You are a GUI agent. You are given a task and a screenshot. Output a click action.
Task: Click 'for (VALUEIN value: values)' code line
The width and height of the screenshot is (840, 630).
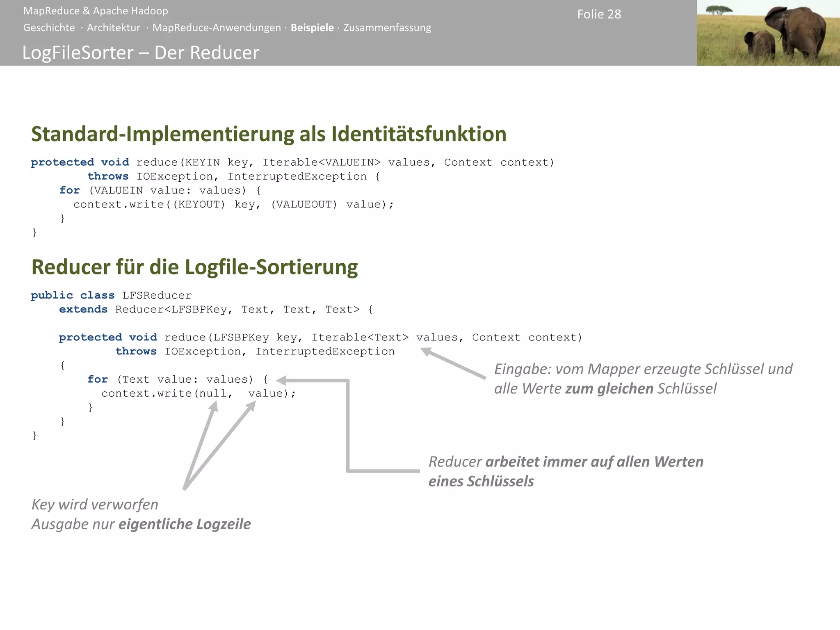pos(160,190)
